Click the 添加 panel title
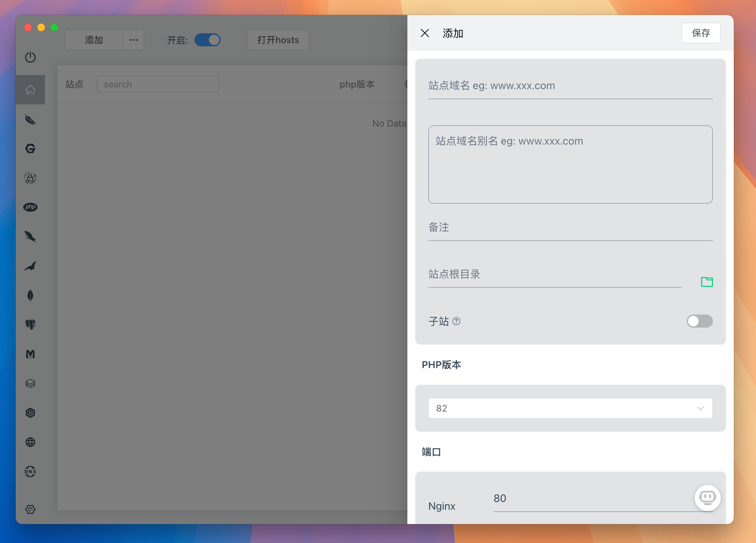756x543 pixels. pos(453,33)
